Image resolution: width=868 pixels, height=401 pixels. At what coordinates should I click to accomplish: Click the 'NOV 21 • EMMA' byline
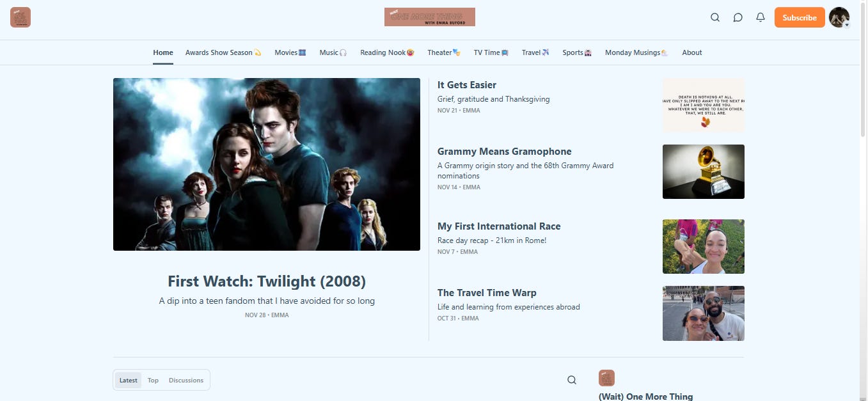click(459, 111)
